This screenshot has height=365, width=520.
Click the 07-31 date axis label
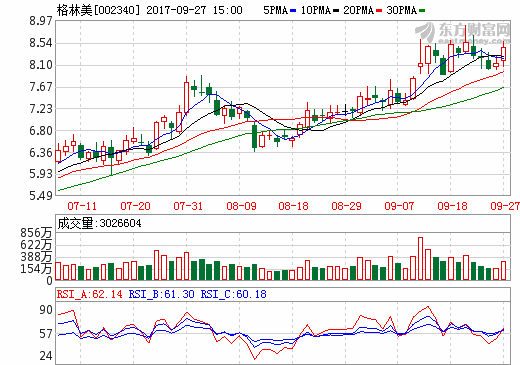[x=188, y=206]
